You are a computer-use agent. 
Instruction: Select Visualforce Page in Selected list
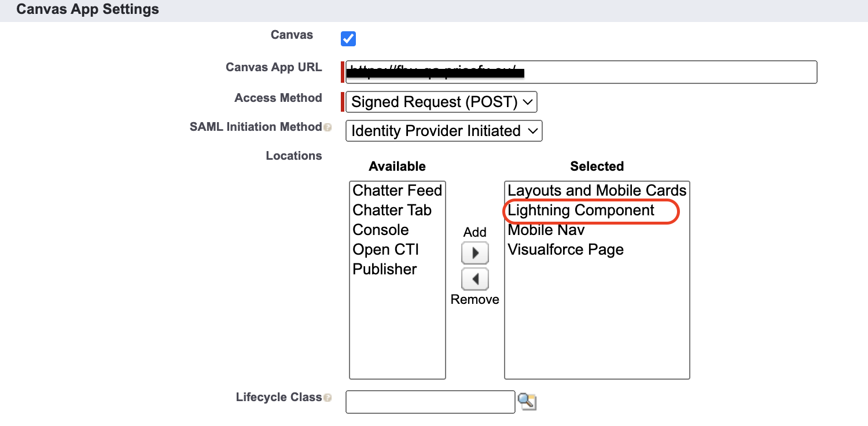[565, 249]
